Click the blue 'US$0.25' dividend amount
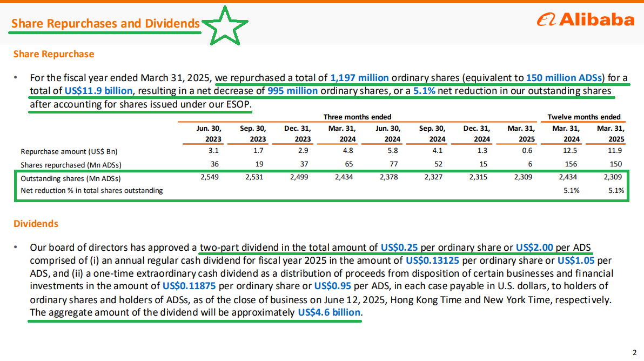Viewport: 644px width, 361px height. (399, 247)
